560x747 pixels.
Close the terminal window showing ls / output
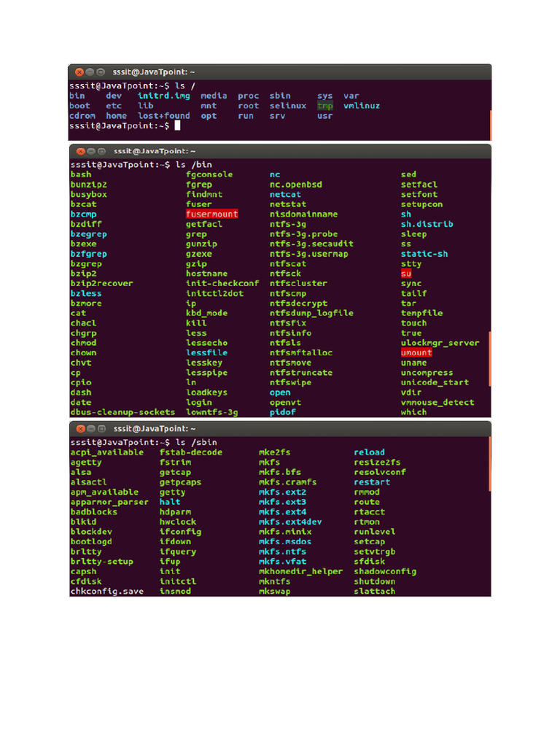(79, 72)
